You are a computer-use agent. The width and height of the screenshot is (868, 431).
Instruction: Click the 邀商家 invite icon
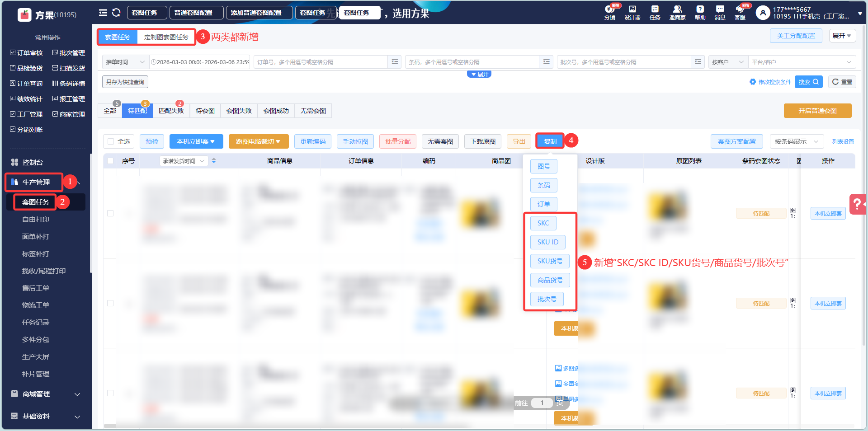(x=677, y=12)
